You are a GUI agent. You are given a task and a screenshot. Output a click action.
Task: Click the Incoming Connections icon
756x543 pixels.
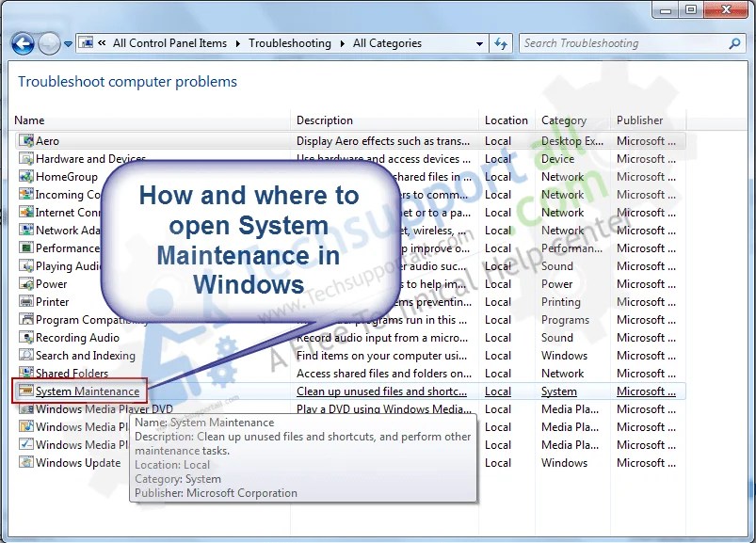(25, 194)
